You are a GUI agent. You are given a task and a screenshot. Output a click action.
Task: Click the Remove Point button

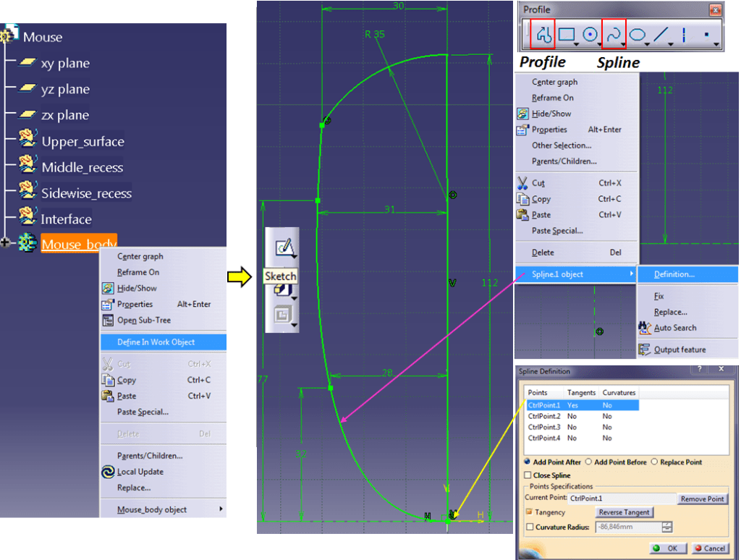702,499
